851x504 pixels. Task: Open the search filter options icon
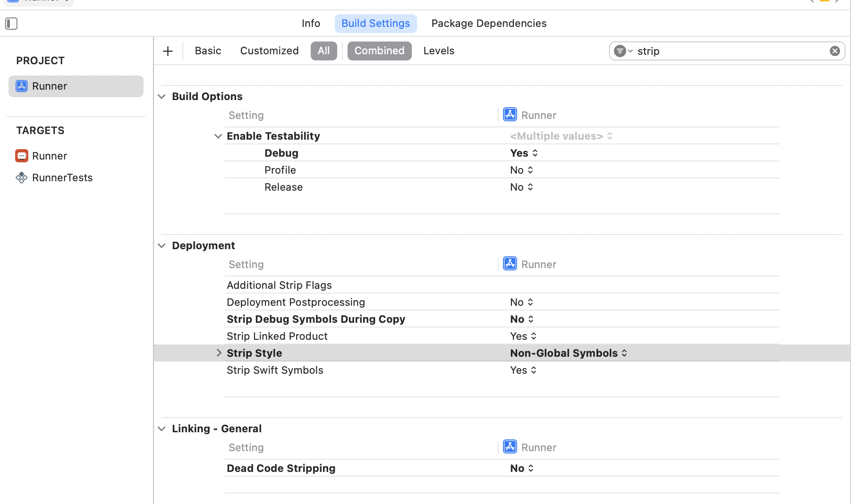click(623, 51)
